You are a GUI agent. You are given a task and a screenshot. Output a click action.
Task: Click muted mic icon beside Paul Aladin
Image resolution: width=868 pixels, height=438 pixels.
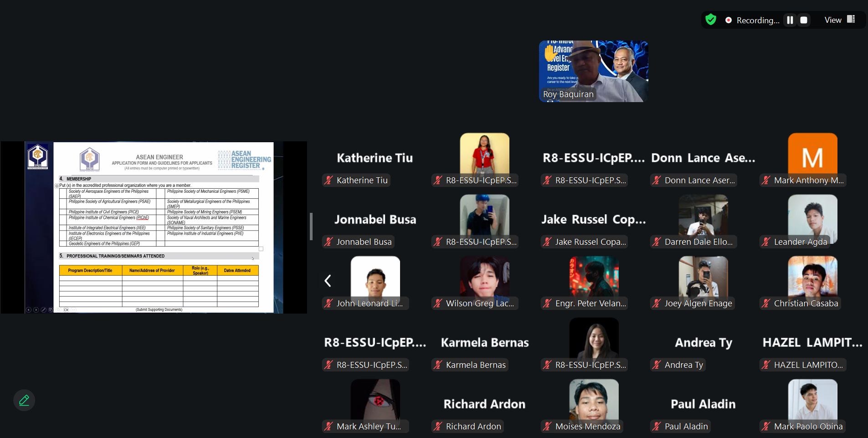pyautogui.click(x=657, y=427)
